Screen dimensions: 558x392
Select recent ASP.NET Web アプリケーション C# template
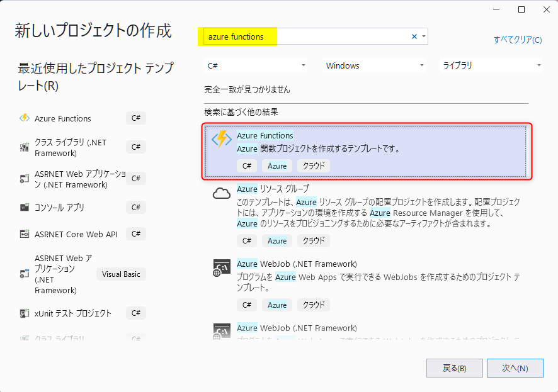(83, 179)
